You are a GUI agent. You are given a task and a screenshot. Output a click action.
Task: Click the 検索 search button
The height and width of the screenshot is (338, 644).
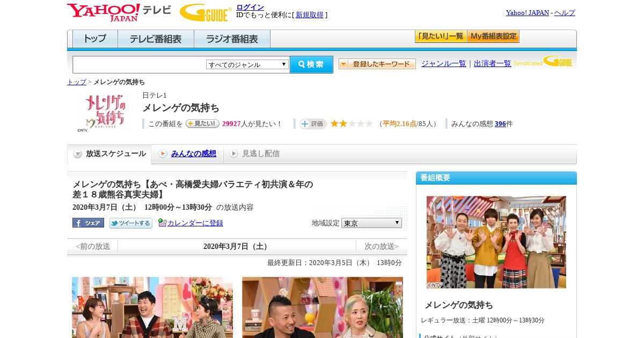311,64
